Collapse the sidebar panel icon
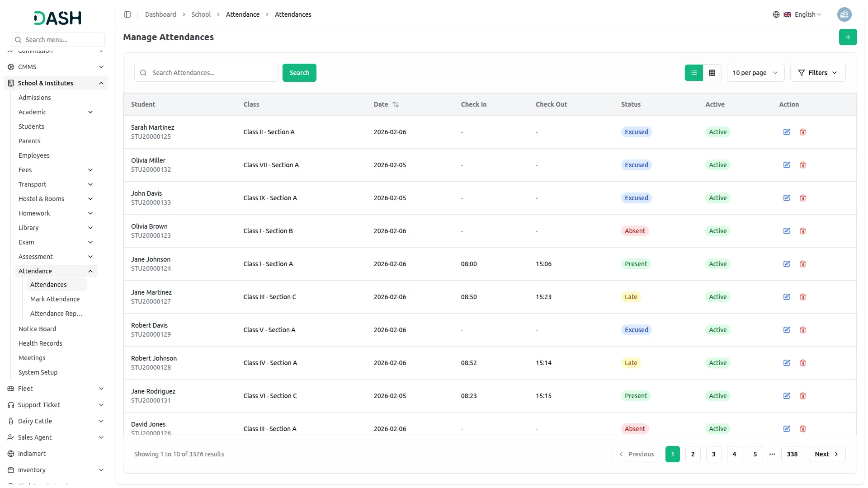This screenshot has width=868, height=488. 127,14
